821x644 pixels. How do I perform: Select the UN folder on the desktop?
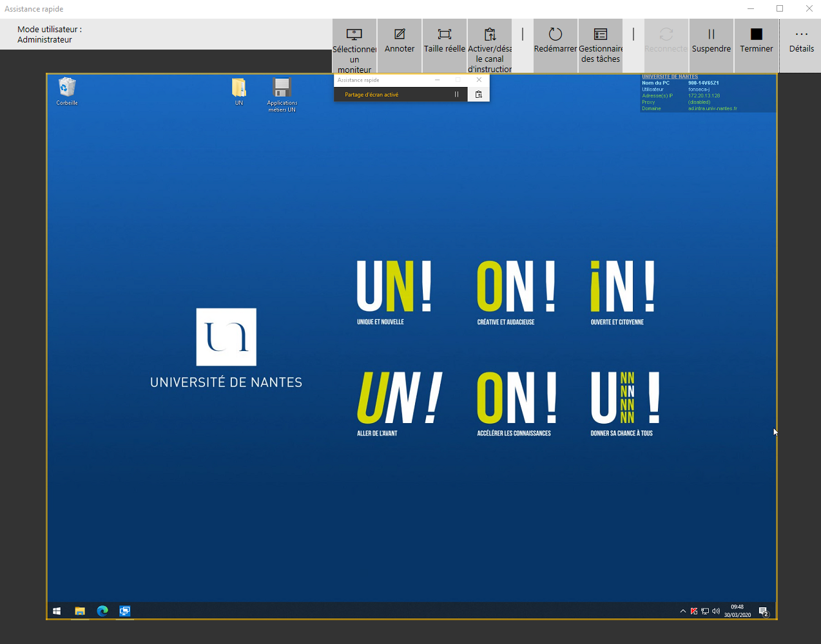click(x=239, y=91)
